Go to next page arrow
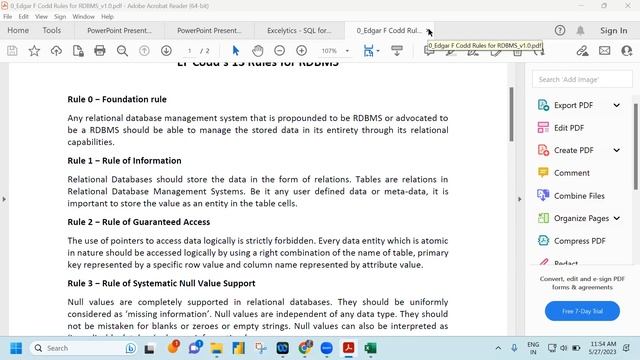640x360 pixels. click(166, 51)
